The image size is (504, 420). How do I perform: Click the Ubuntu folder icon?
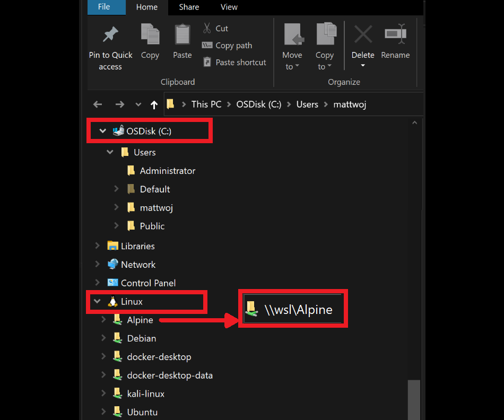click(x=117, y=412)
